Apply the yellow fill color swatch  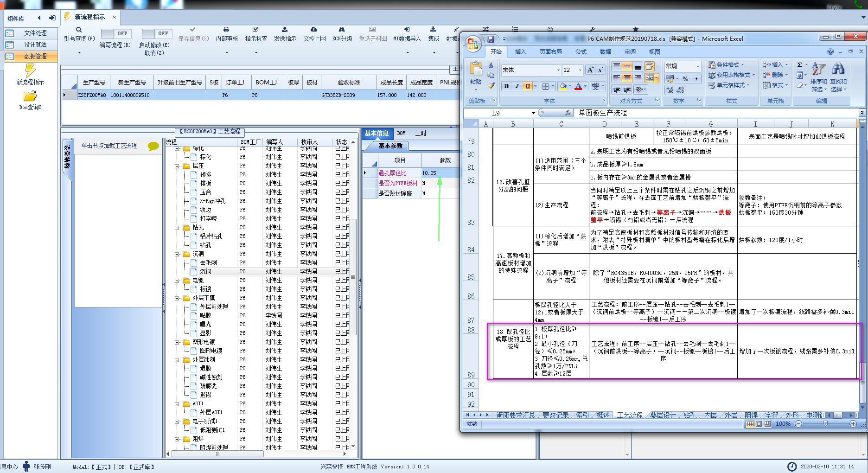click(x=562, y=86)
